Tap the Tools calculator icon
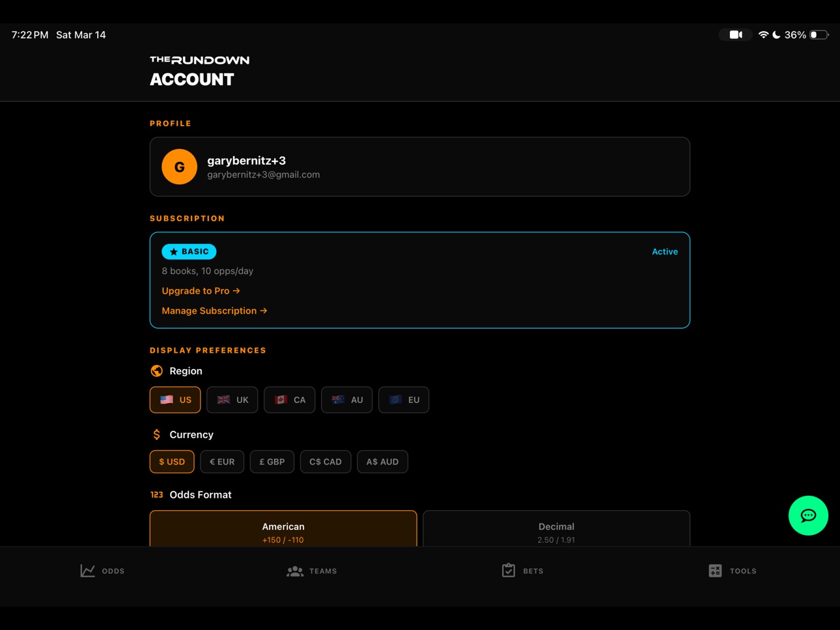The width and height of the screenshot is (840, 630). tap(715, 571)
